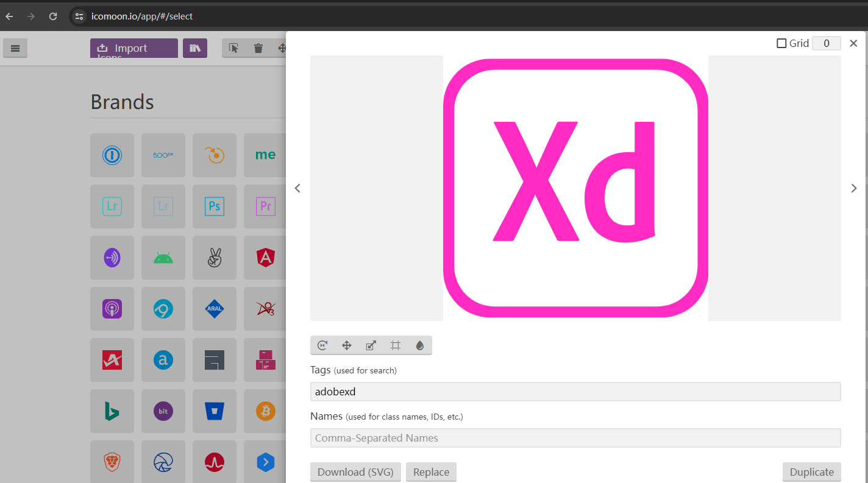Select the 1Password brand icon
This screenshot has width=868, height=483.
pyautogui.click(x=112, y=155)
